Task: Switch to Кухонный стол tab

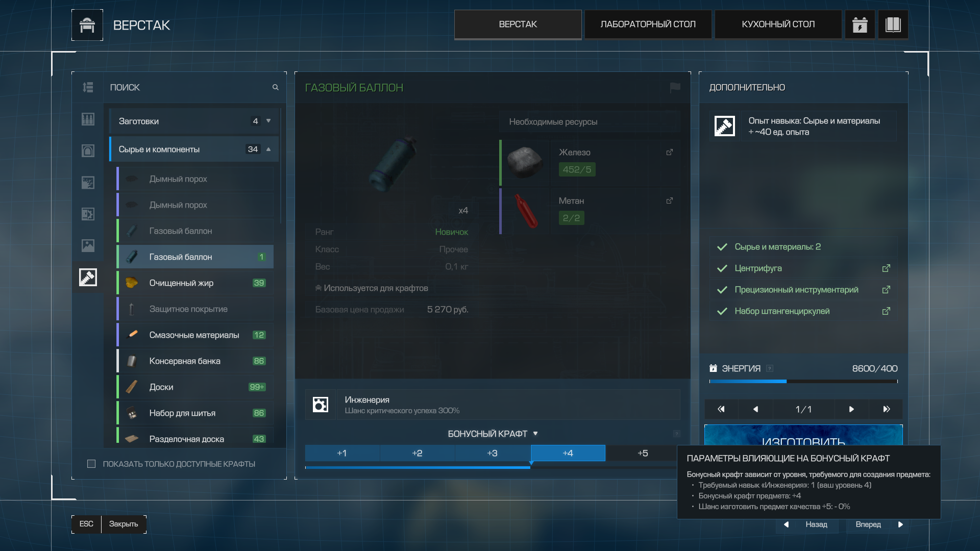Action: 778,24
